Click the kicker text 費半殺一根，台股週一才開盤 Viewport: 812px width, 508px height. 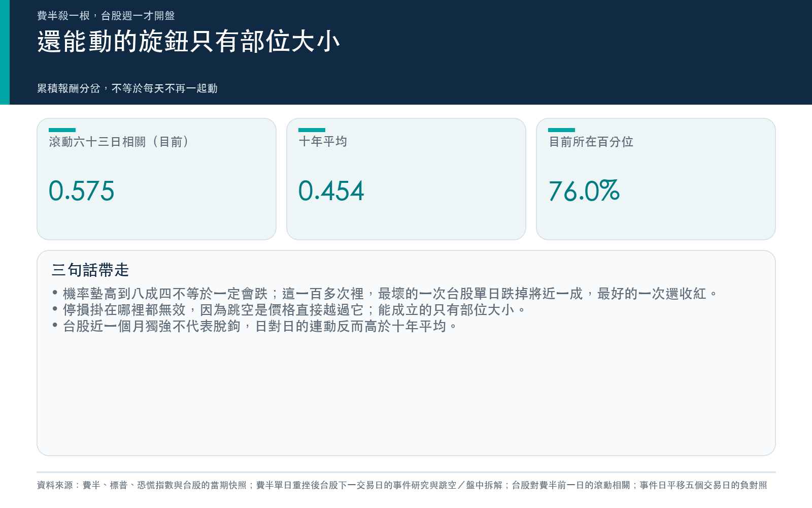(x=106, y=16)
